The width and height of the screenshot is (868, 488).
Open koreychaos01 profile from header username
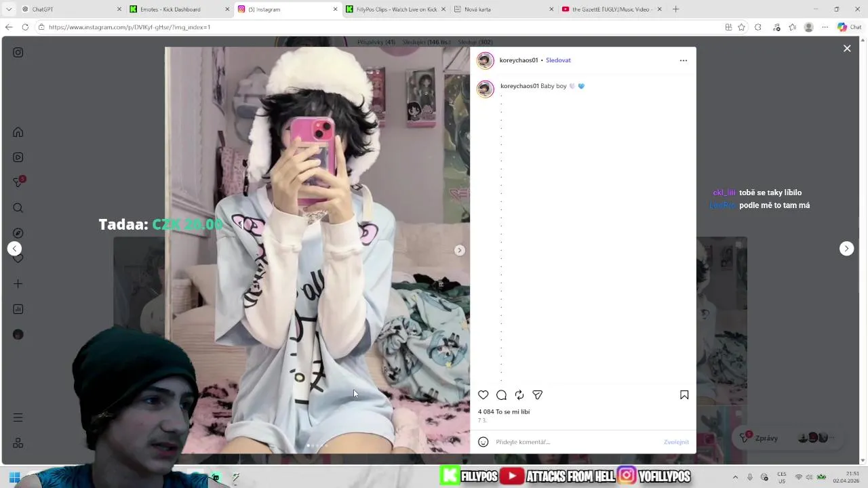tap(519, 60)
